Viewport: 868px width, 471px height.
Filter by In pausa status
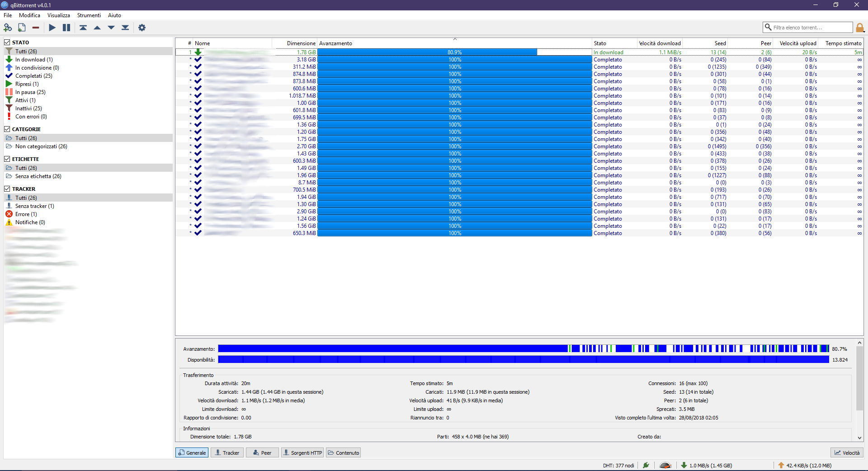[x=30, y=92]
